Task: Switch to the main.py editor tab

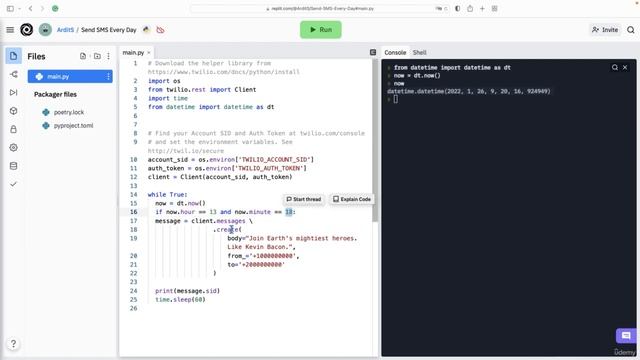Action: [133, 53]
